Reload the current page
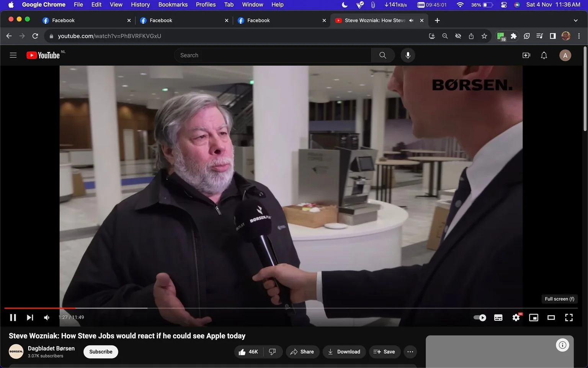588x368 pixels. pyautogui.click(x=35, y=36)
